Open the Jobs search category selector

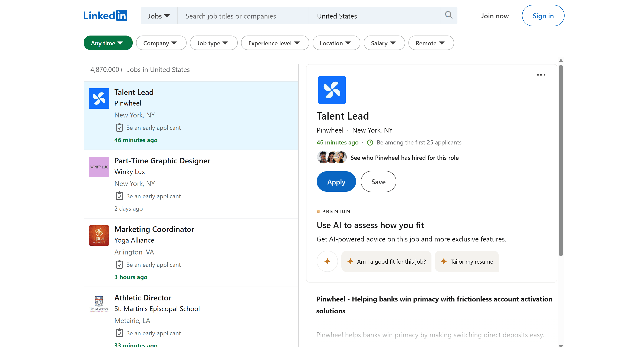(x=158, y=16)
